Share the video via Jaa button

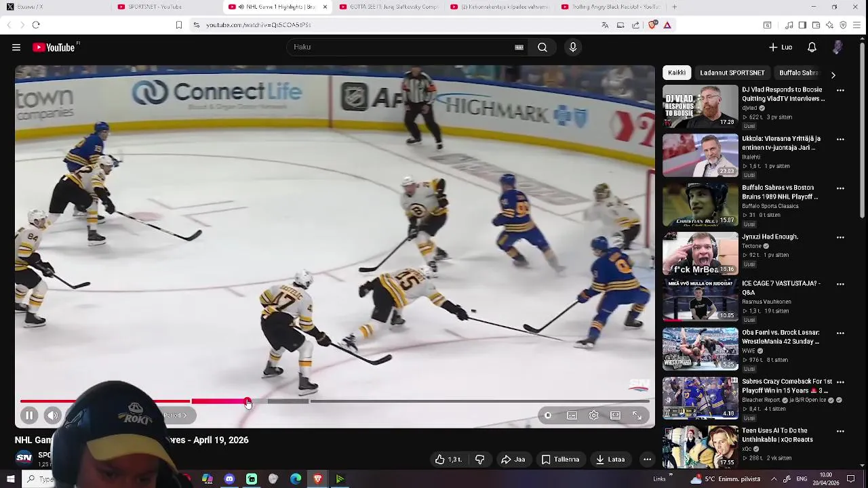click(x=513, y=460)
